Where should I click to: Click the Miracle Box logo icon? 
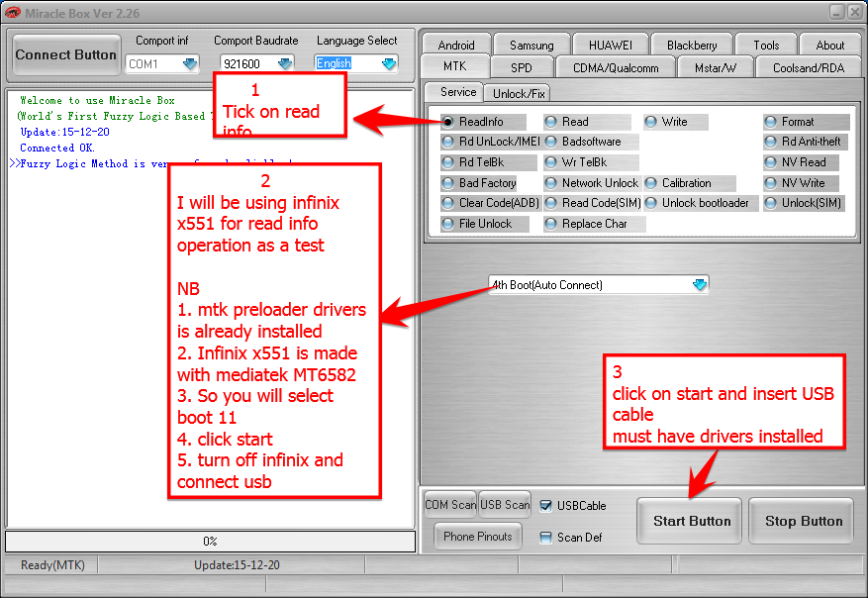coord(13,11)
